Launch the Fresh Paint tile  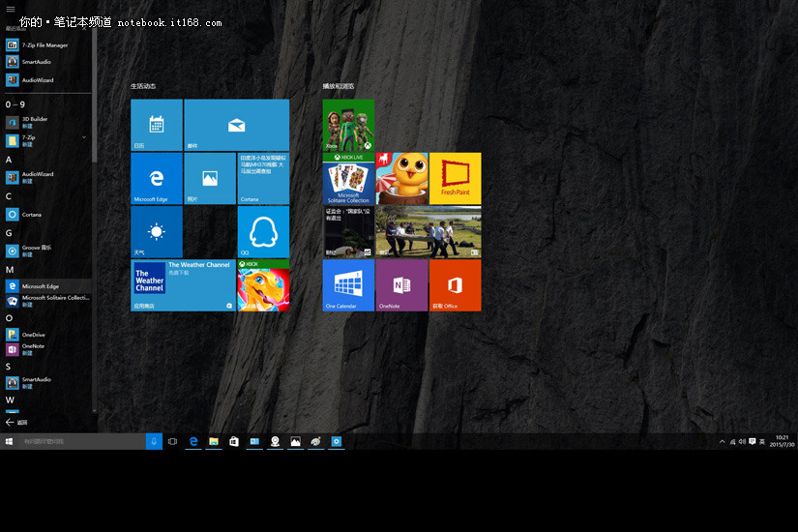coord(455,178)
